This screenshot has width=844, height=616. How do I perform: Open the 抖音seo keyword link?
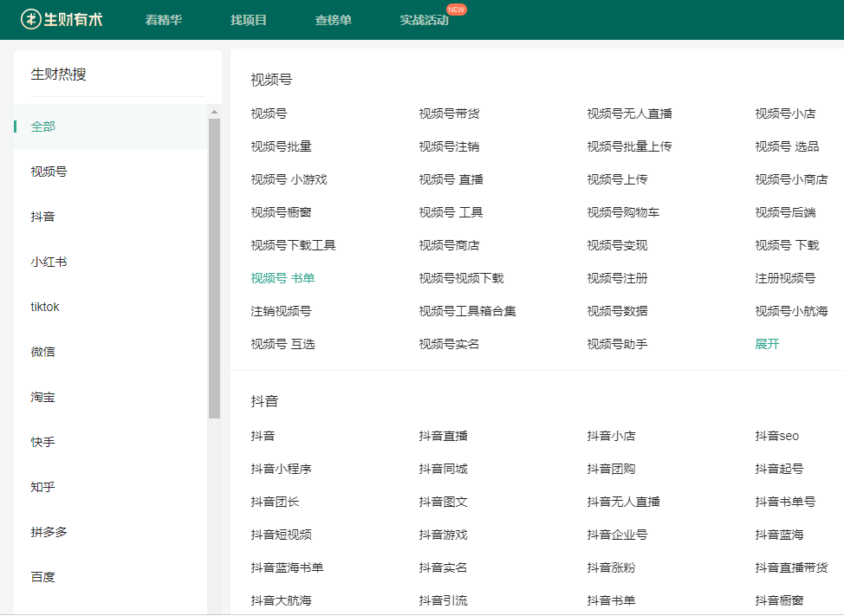777,436
